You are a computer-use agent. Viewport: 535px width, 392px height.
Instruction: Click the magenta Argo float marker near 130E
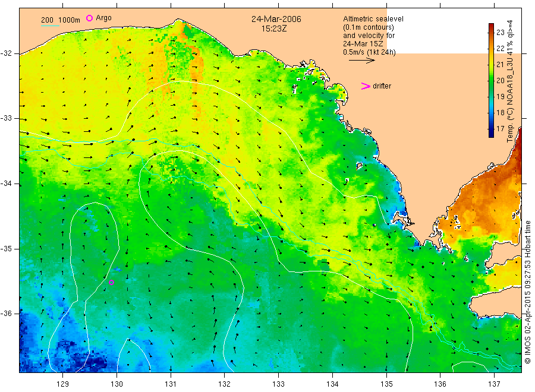click(x=111, y=282)
